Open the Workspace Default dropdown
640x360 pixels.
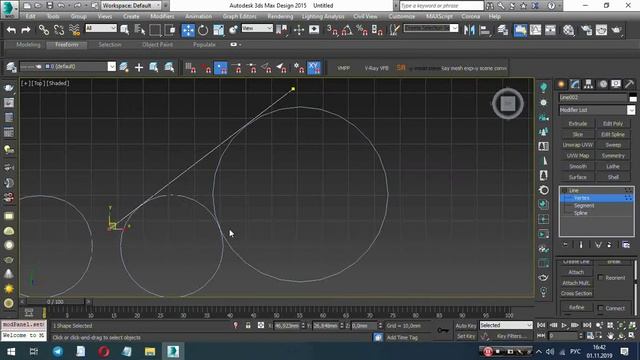click(131, 6)
